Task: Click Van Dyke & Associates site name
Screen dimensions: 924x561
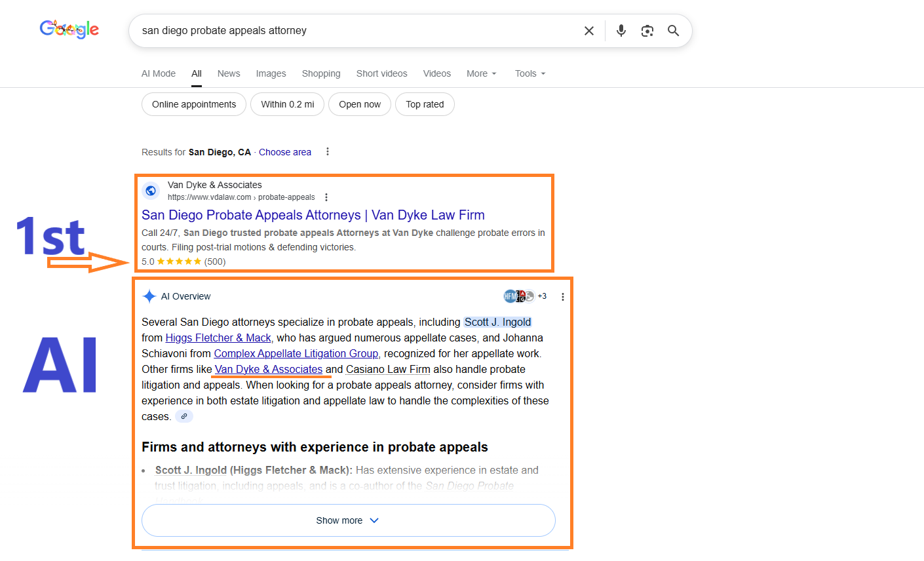Action: point(215,185)
